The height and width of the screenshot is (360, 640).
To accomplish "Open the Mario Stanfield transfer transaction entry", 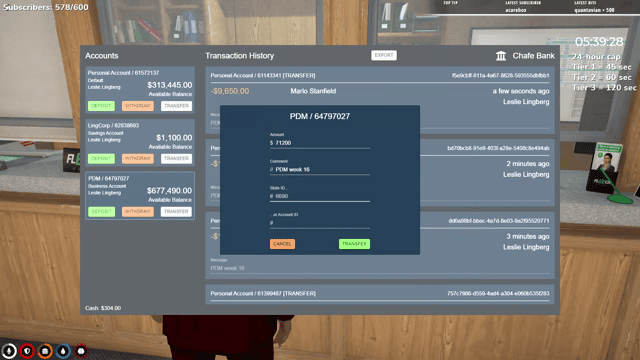I will tap(380, 100).
